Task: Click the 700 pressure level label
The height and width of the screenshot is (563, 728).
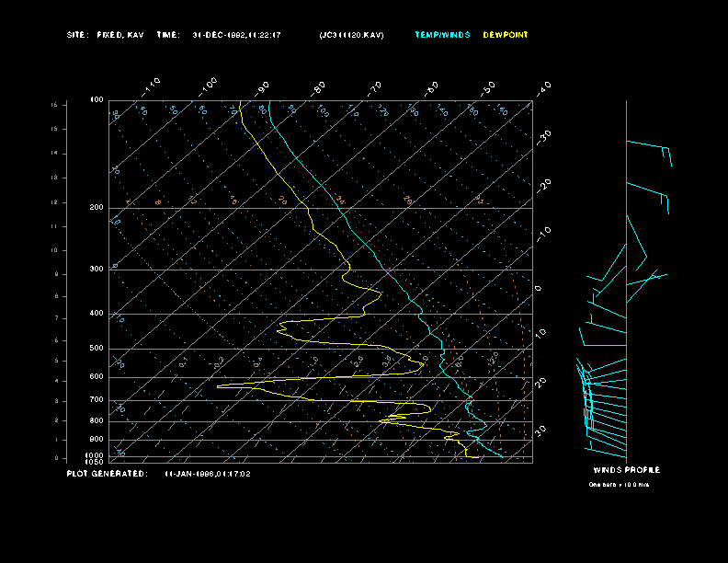Action: [97, 400]
